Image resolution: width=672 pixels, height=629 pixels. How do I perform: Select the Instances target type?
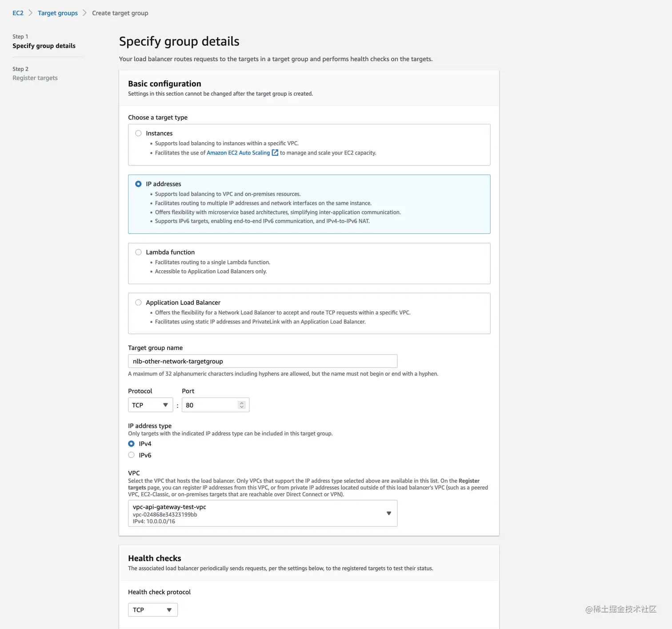click(x=139, y=133)
